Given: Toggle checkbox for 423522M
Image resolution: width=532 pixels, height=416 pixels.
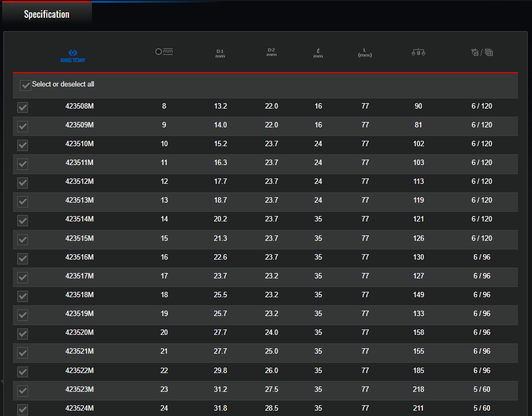Looking at the screenshot, I should pyautogui.click(x=23, y=372).
